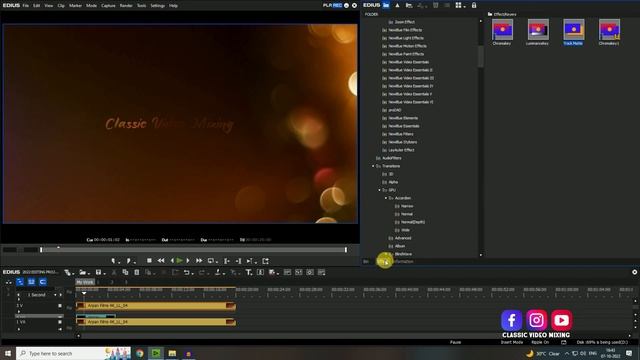The width and height of the screenshot is (640, 360).
Task: Click the clip on the 2 V track
Action: tap(156, 306)
